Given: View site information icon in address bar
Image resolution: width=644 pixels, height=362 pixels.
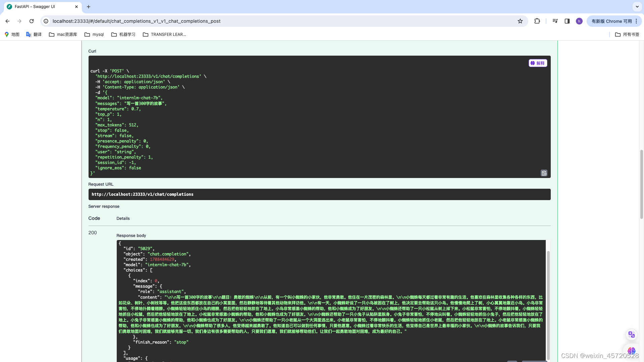Looking at the screenshot, I should click(x=46, y=21).
